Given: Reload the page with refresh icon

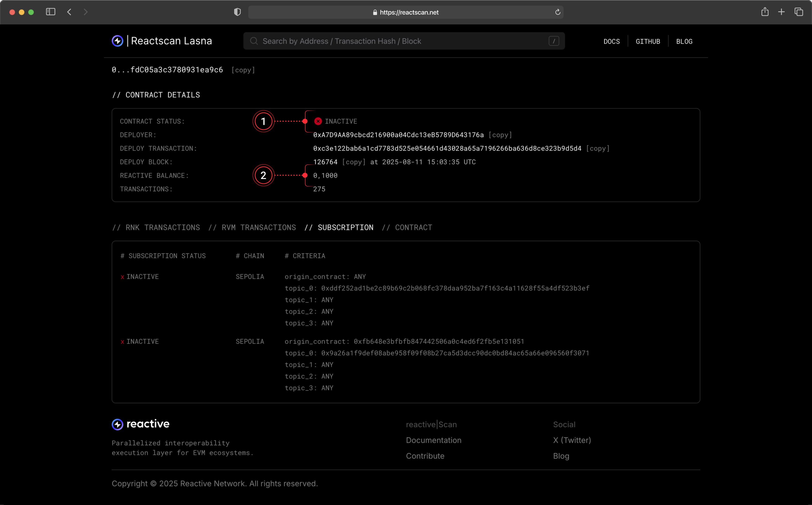Looking at the screenshot, I should point(558,12).
